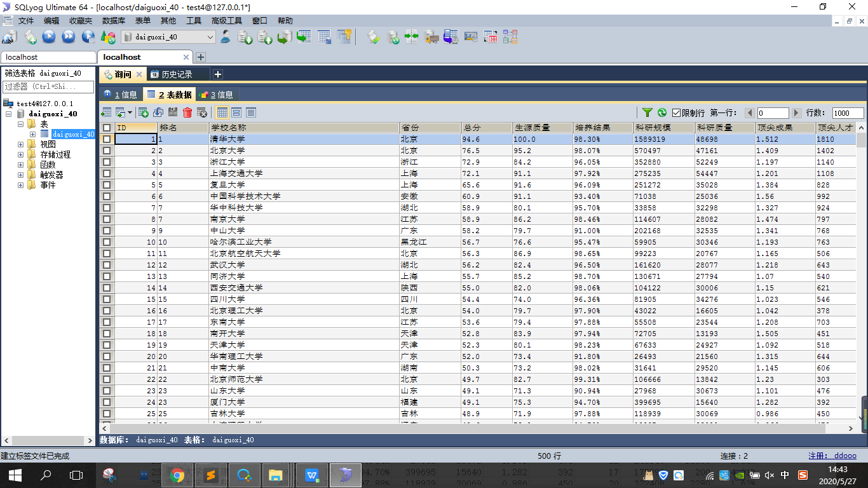868x488 pixels.
Task: Cancel changes with the grid X icon
Action: tap(202, 112)
